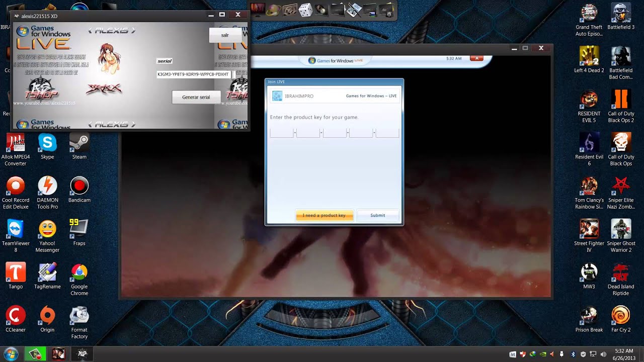The height and width of the screenshot is (362, 644).
Task: Click Submit in the Join LIVE dialog
Action: [x=378, y=215]
